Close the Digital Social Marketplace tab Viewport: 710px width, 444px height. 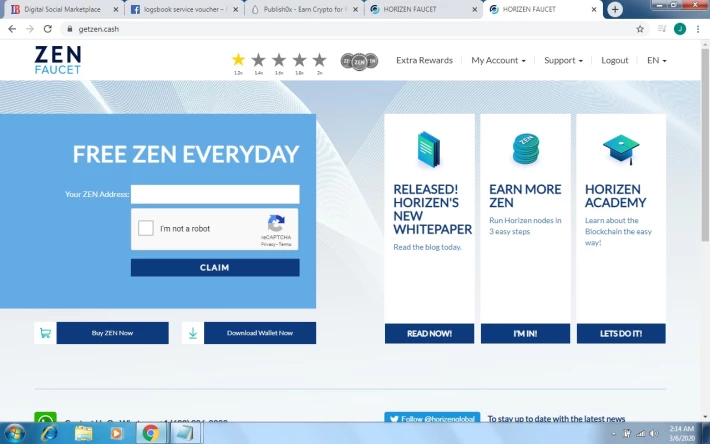(x=115, y=9)
